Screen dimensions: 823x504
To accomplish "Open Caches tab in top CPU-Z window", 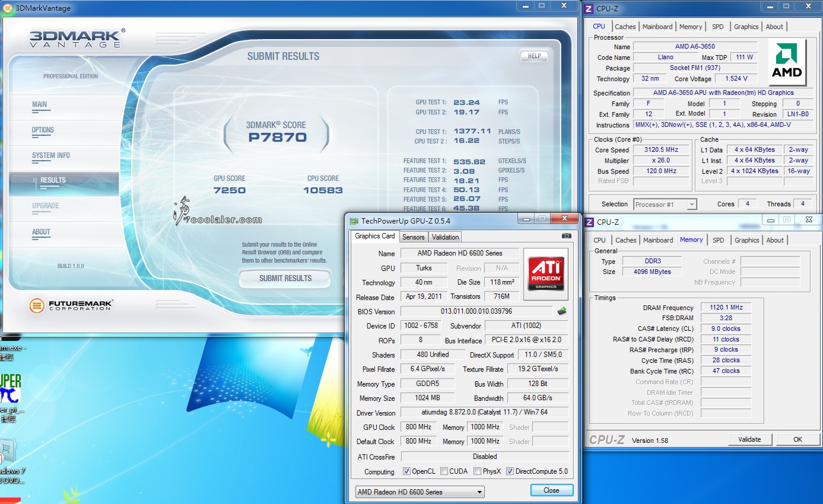I will [625, 27].
